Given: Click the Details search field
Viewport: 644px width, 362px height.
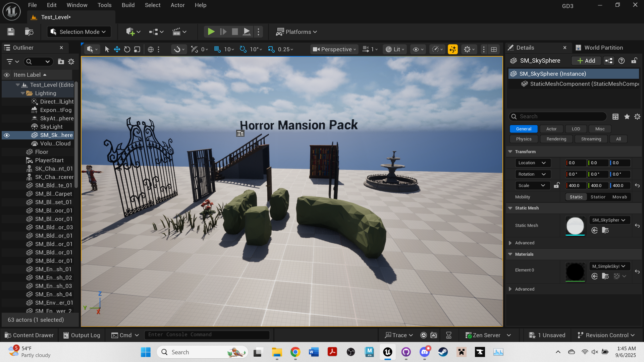Looking at the screenshot, I should [x=558, y=117].
